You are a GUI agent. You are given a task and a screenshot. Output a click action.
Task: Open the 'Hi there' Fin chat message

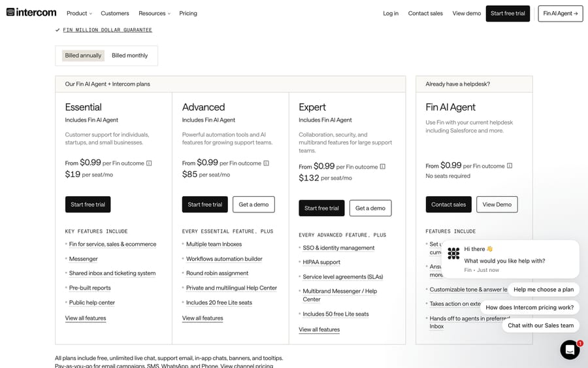(x=510, y=259)
